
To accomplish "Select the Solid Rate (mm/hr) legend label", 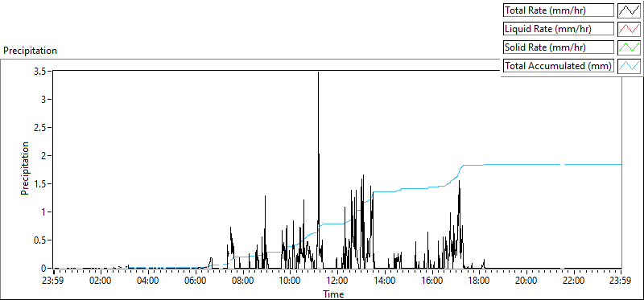I will (559, 47).
